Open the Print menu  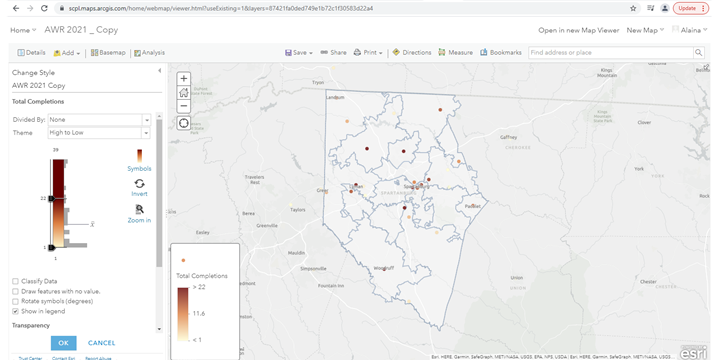coord(368,53)
